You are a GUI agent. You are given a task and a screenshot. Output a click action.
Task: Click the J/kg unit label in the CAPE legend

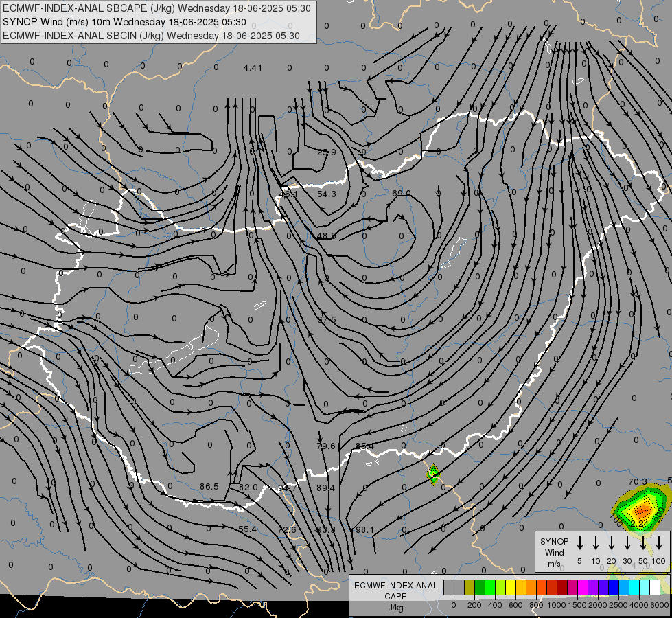point(395,608)
